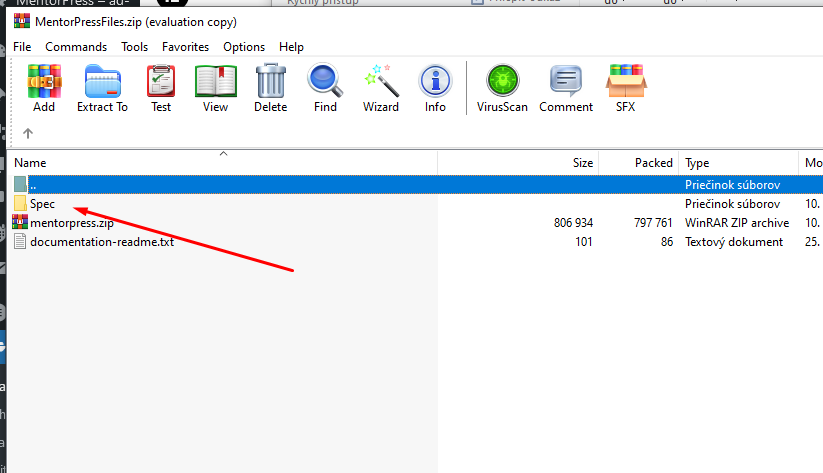Image resolution: width=823 pixels, height=473 pixels.
Task: Select documentation-readme.txt file
Action: [x=102, y=242]
